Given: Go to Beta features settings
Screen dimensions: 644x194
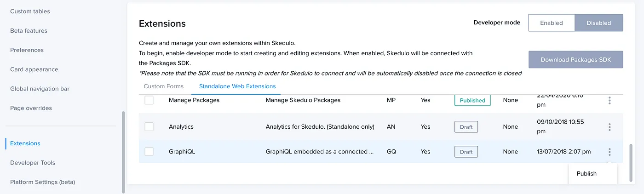Looking at the screenshot, I should point(29,31).
